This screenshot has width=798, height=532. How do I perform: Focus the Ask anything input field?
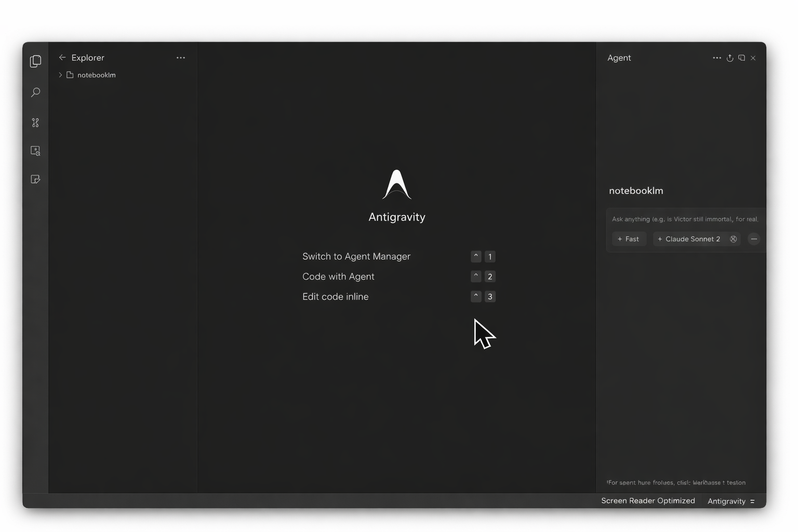click(685, 219)
